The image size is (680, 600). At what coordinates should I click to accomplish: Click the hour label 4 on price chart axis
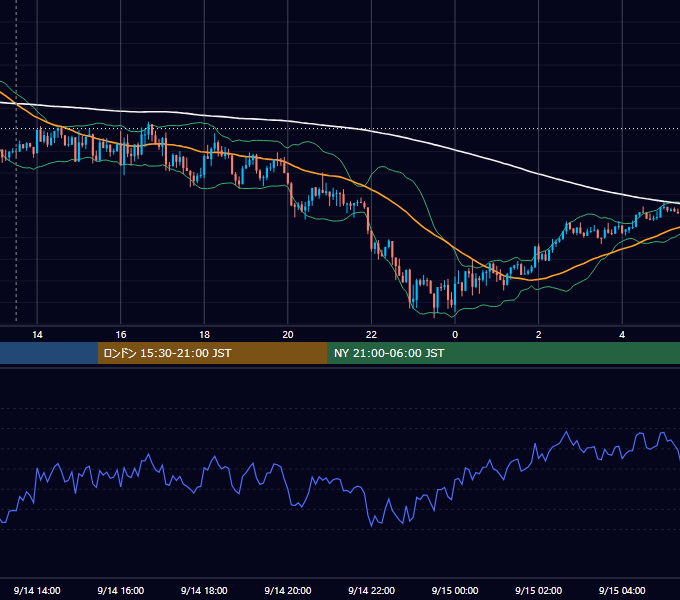622,335
